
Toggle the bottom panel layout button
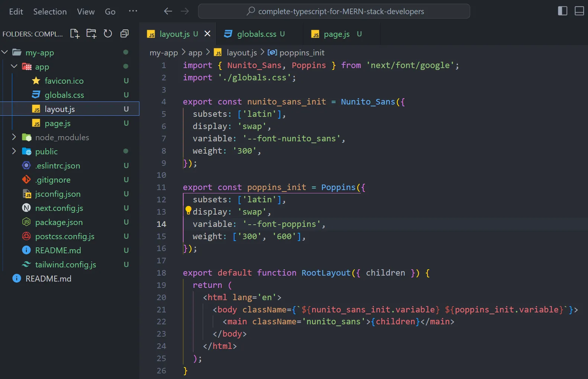point(579,11)
